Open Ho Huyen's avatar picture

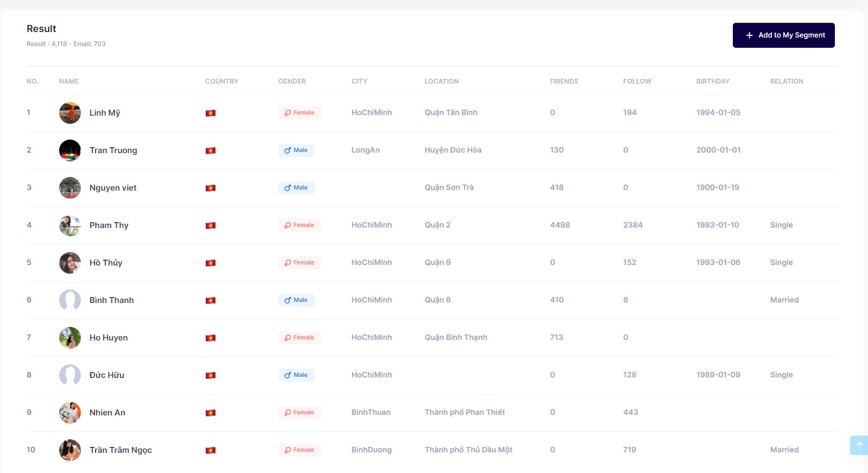[x=70, y=338]
